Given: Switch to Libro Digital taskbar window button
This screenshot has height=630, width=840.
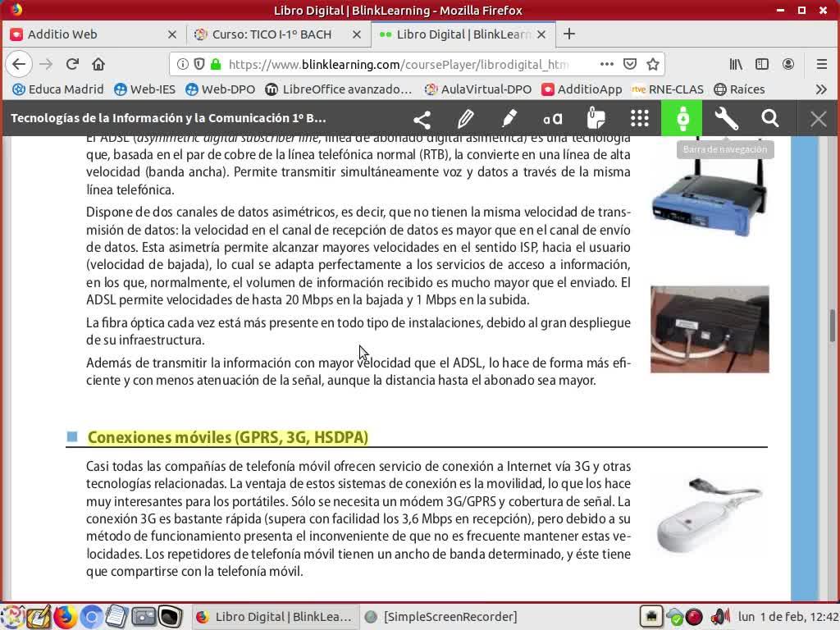Looking at the screenshot, I should click(274, 617).
